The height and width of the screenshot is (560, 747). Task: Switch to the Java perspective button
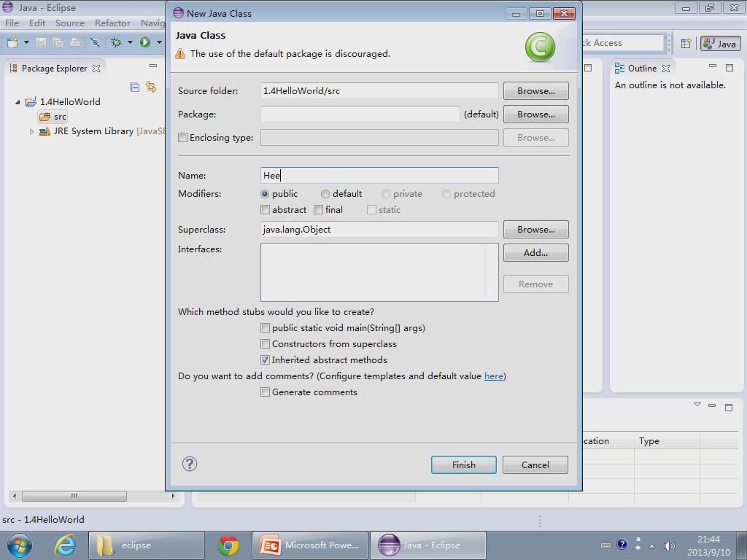[x=720, y=43]
